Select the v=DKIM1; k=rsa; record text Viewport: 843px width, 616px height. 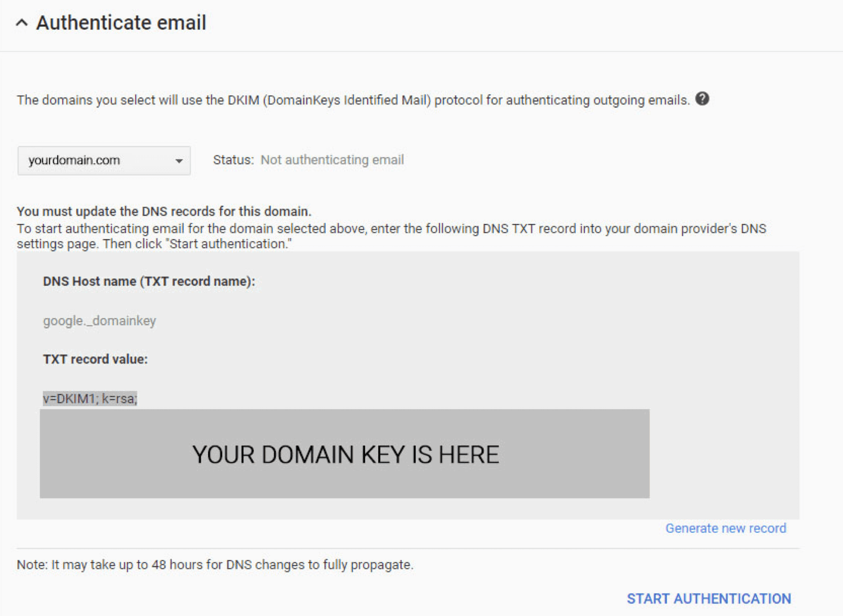tap(90, 398)
